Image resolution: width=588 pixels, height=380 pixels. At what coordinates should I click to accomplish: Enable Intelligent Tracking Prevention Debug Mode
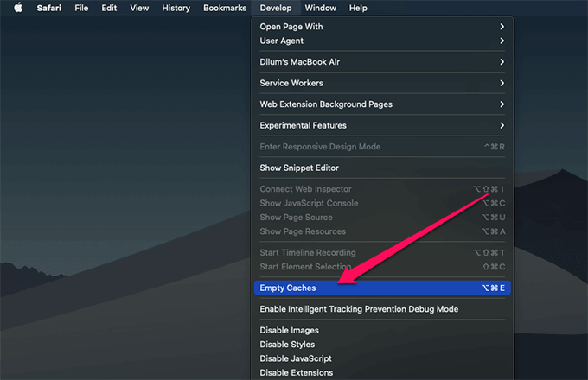click(382, 309)
